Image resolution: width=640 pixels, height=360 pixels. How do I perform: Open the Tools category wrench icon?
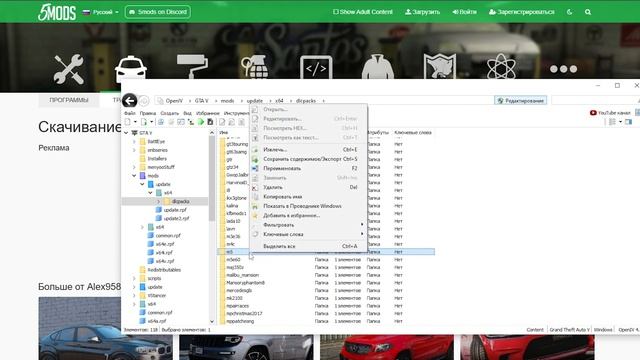(69, 69)
